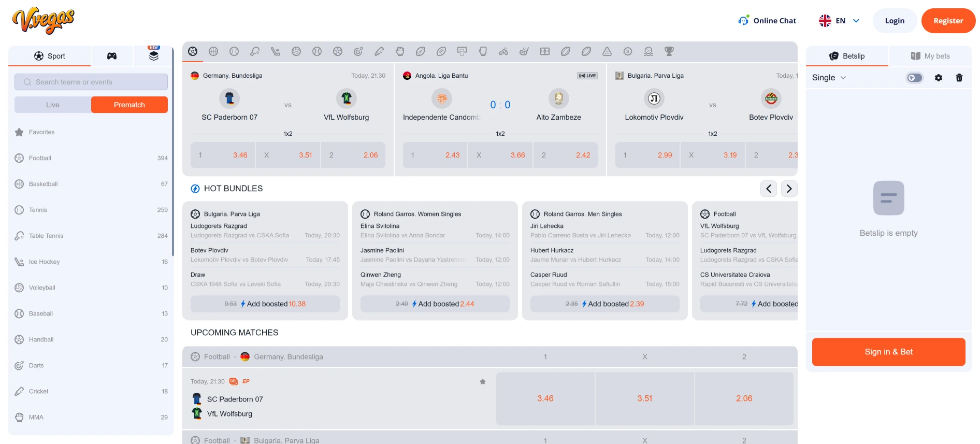Select Cycling icon in top sports bar
This screenshot has width=980, height=444.
pos(503,51)
